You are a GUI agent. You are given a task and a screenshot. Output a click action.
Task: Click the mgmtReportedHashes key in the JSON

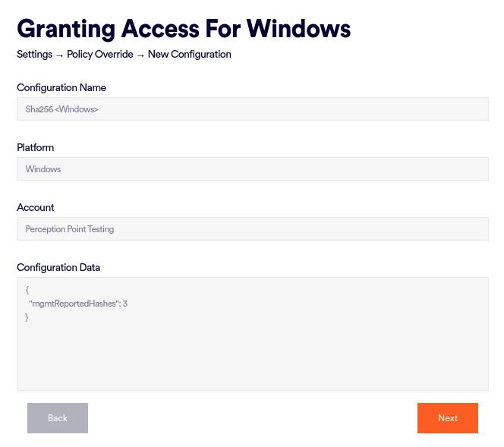[73, 304]
